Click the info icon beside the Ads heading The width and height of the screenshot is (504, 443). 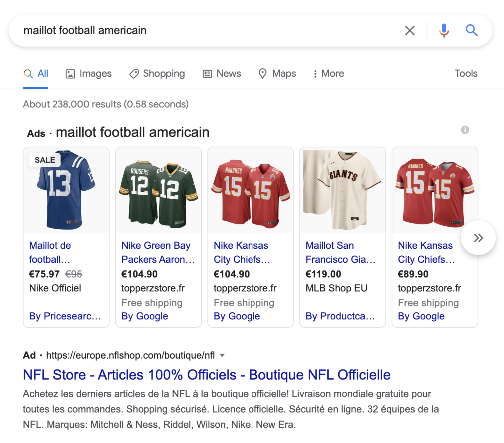click(465, 130)
